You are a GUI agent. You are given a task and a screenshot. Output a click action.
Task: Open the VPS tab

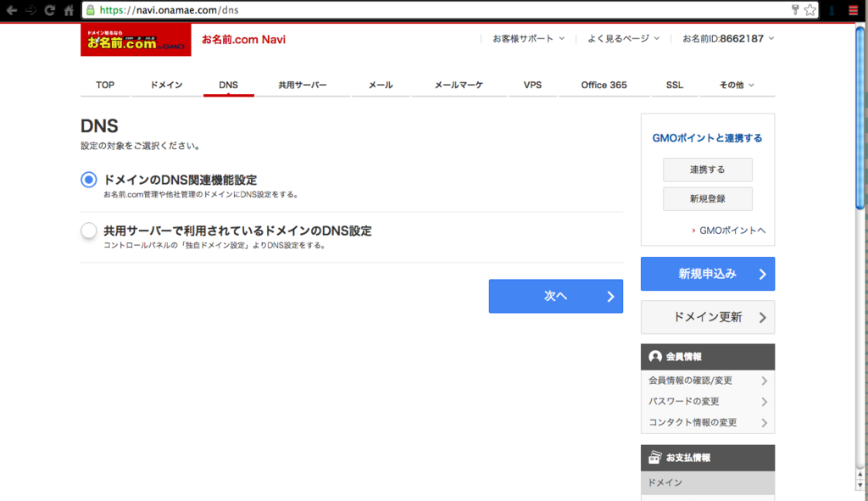pos(532,85)
